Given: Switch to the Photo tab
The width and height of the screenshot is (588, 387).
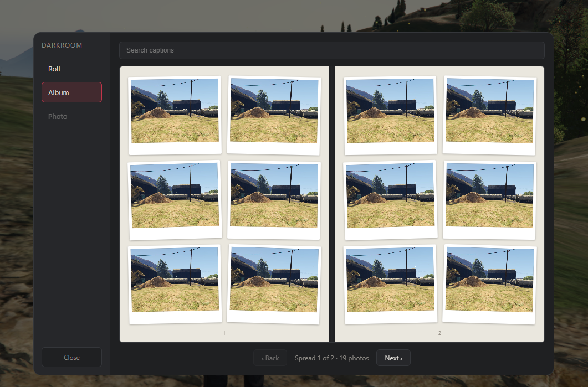Looking at the screenshot, I should (71, 116).
